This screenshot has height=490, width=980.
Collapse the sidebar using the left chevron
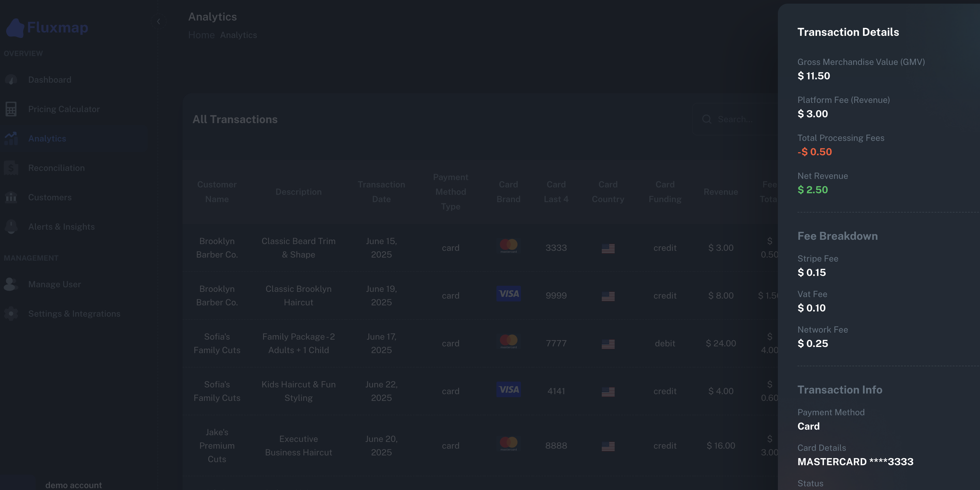(159, 21)
